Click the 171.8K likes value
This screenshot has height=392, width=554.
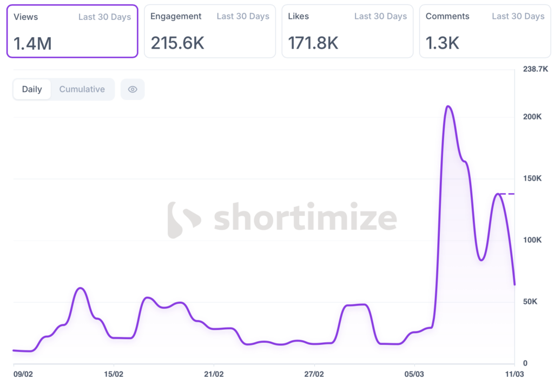313,43
